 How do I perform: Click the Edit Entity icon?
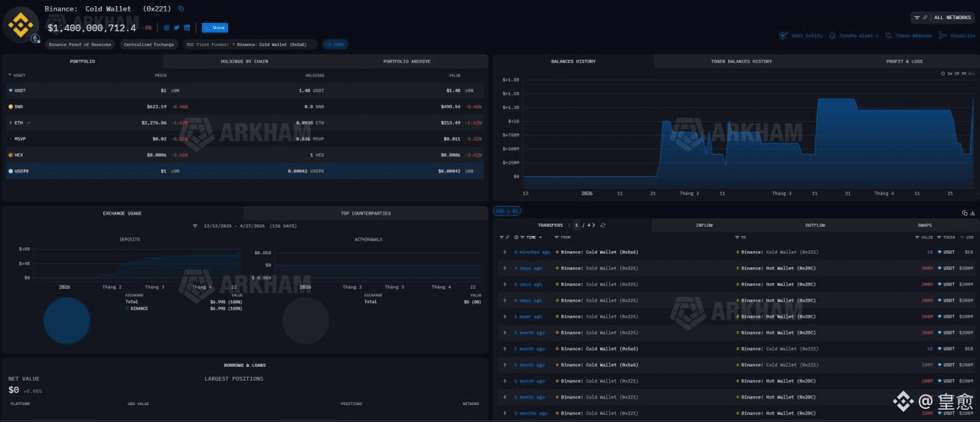pos(783,35)
